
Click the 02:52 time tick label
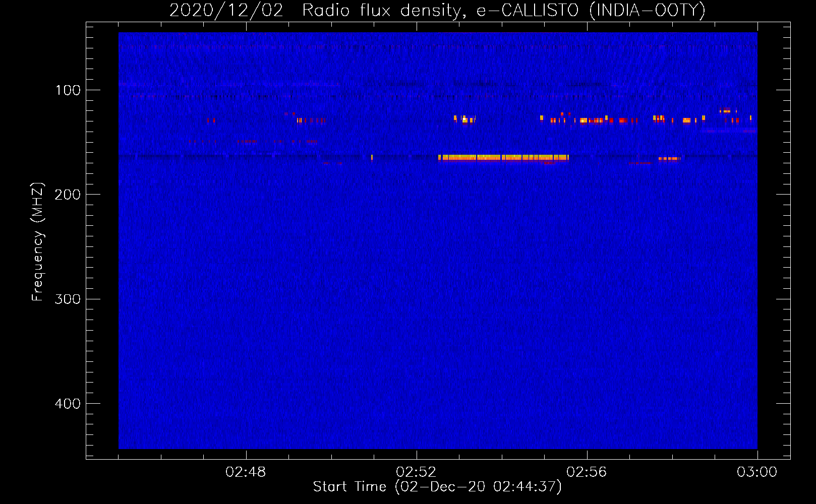coord(416,472)
